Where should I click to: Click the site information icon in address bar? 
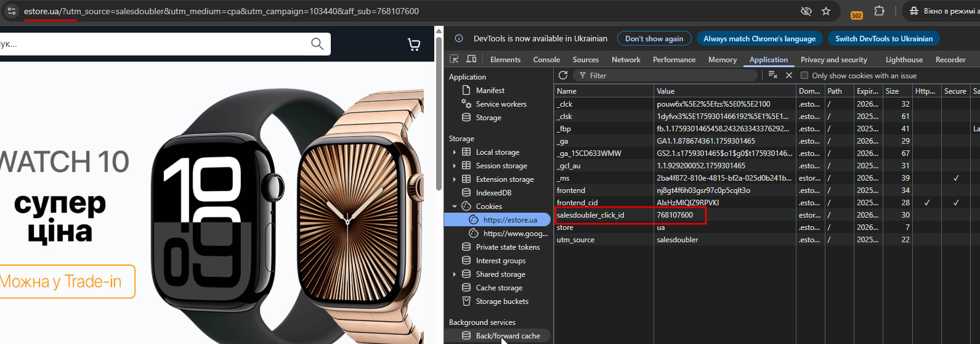coord(11,11)
